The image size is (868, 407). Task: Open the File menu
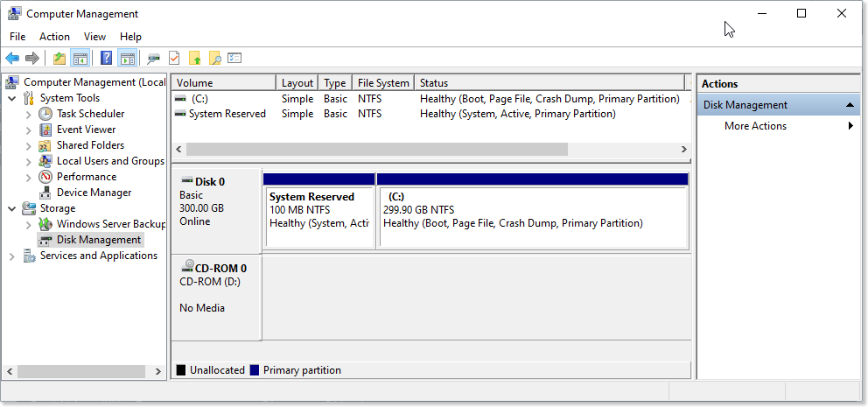(17, 37)
